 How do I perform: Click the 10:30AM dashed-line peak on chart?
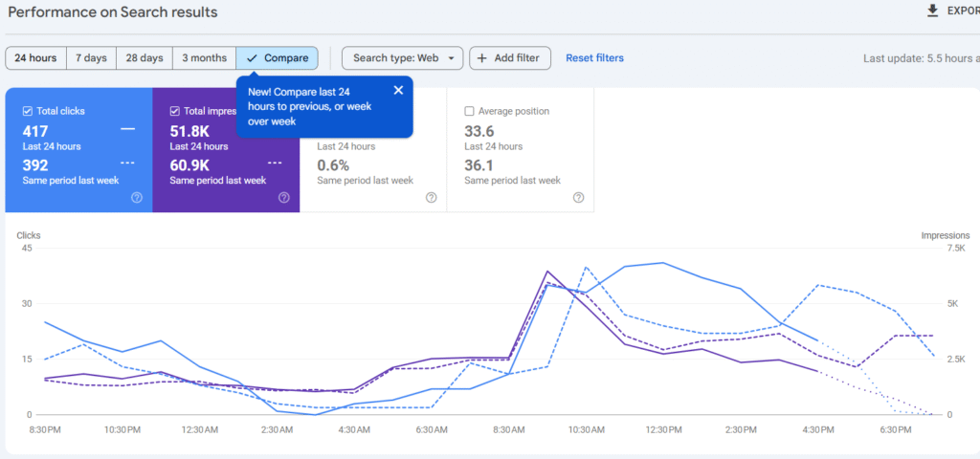click(586, 268)
